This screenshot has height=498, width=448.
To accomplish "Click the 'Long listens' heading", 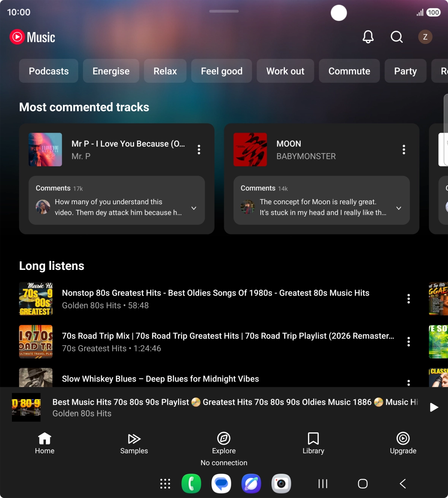I will 52,266.
